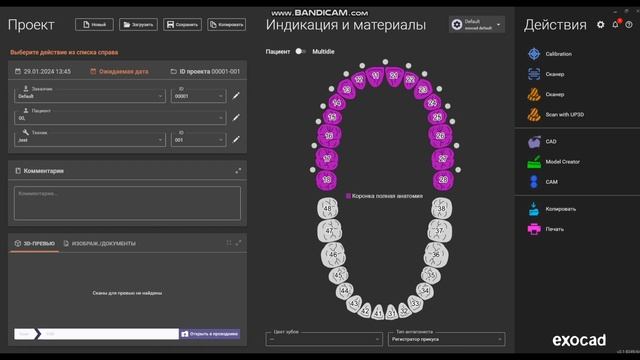Open the Заказчик ID 00001 dropdown
Viewport: 640px width, 360px height.
198,96
